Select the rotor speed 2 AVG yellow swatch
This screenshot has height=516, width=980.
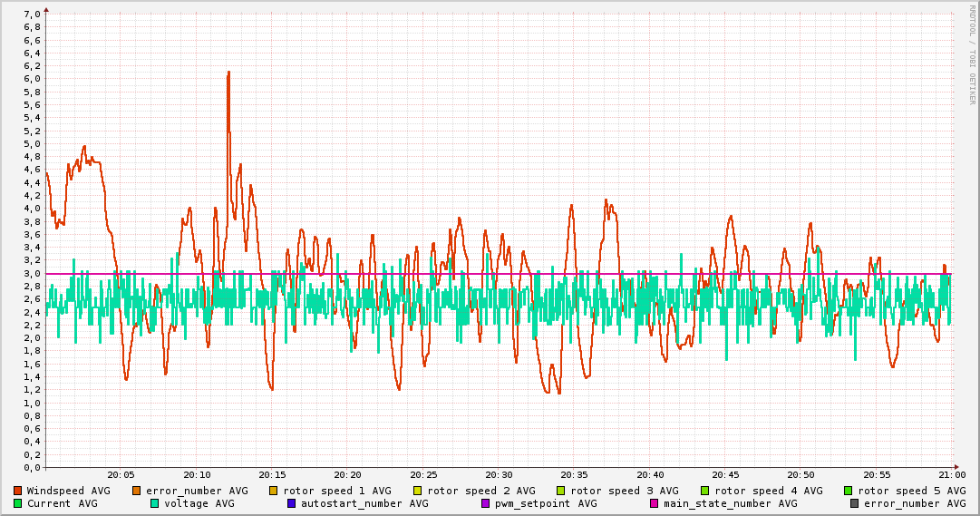[418, 491]
